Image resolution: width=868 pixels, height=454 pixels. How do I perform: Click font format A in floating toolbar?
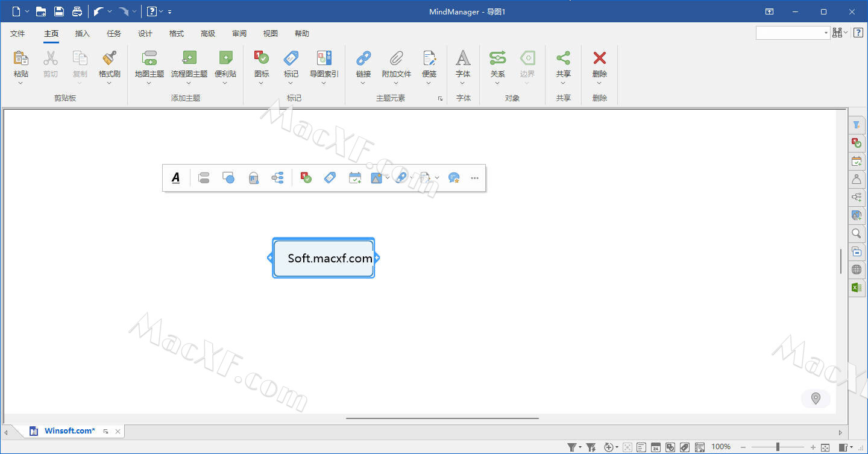176,178
